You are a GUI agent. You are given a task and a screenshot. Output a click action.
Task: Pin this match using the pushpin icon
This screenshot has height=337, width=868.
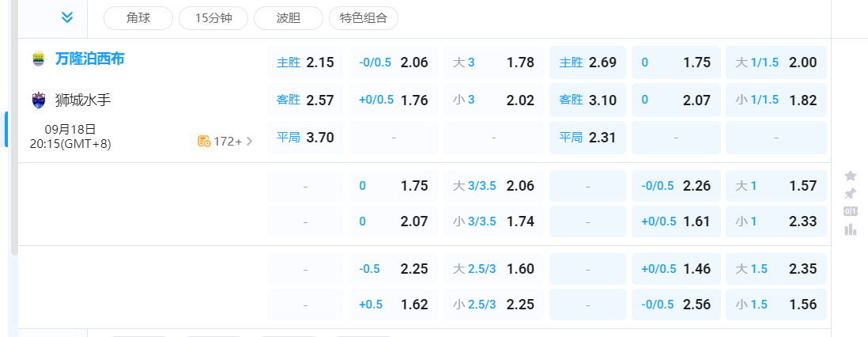851,194
